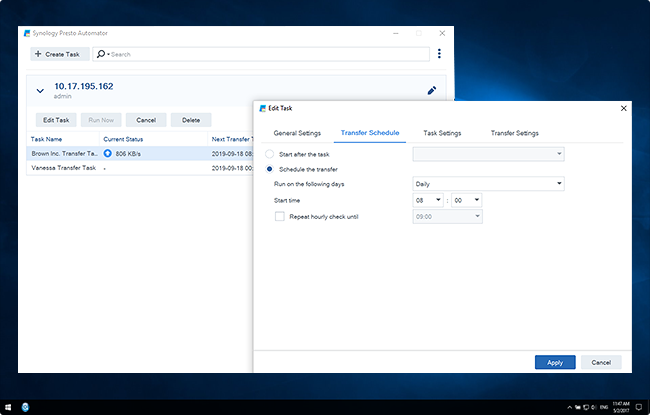
Task: Select the 'Schedule the transfer' radio button
Action: point(269,169)
